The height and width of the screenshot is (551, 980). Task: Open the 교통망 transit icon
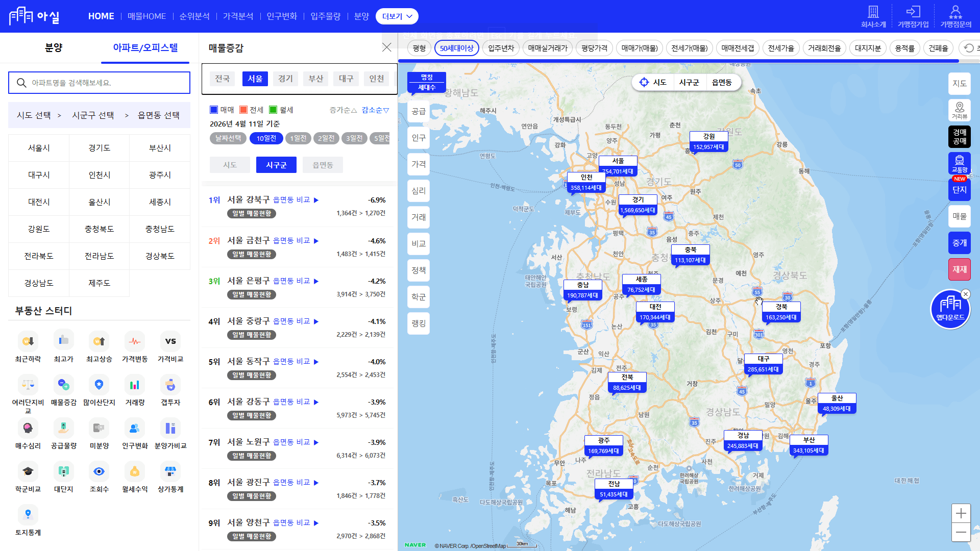coord(959,163)
